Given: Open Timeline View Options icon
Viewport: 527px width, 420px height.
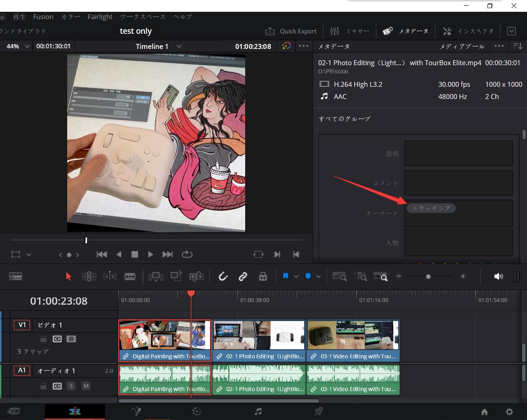Looking at the screenshot, I should [15, 276].
